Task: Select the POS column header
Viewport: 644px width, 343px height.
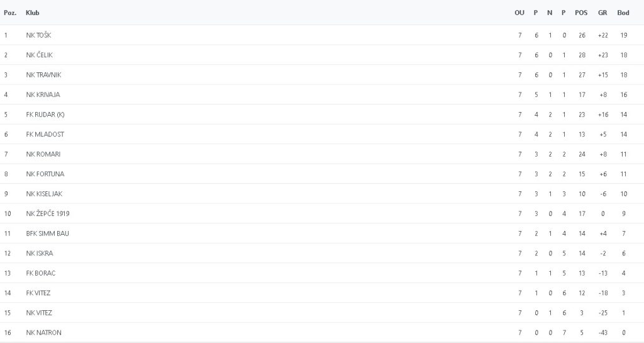Action: tap(581, 13)
